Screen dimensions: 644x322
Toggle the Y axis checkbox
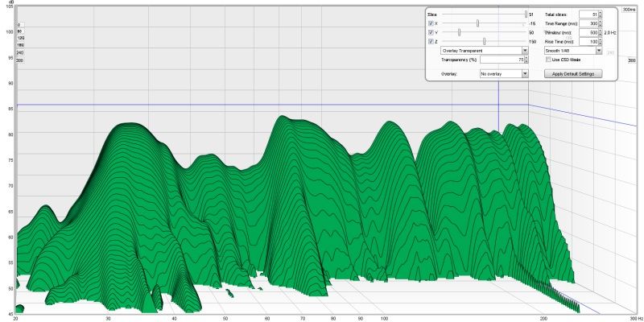point(431,32)
